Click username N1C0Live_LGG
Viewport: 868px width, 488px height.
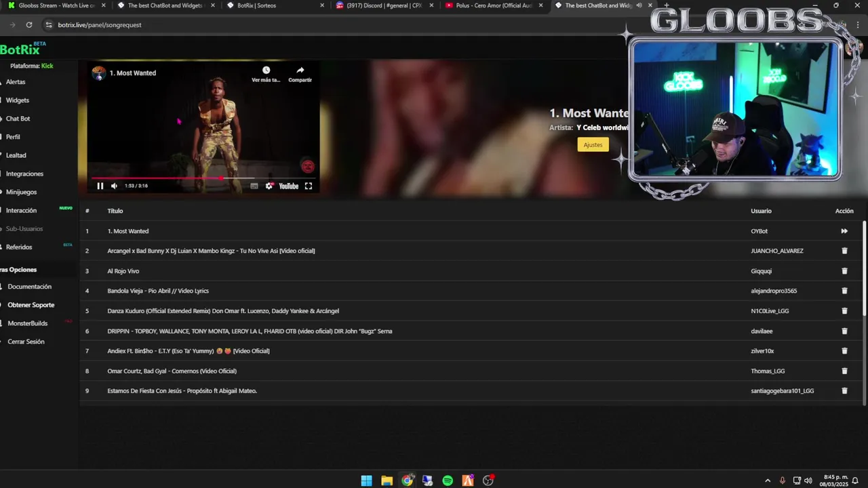pos(770,311)
